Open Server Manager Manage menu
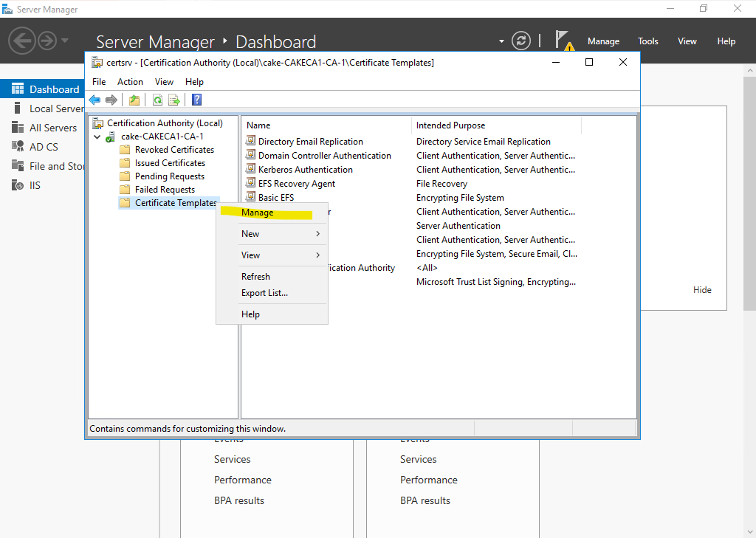The width and height of the screenshot is (756, 538). [603, 41]
